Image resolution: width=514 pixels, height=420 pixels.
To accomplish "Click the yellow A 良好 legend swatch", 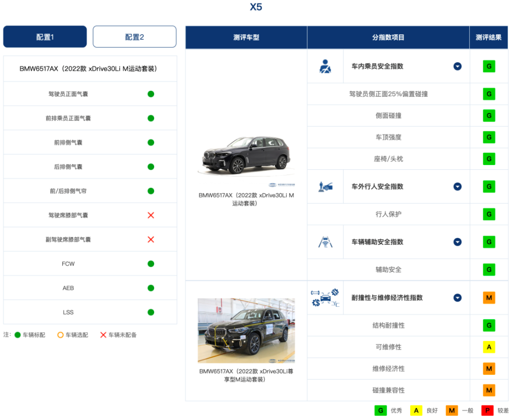I will 416,411.
